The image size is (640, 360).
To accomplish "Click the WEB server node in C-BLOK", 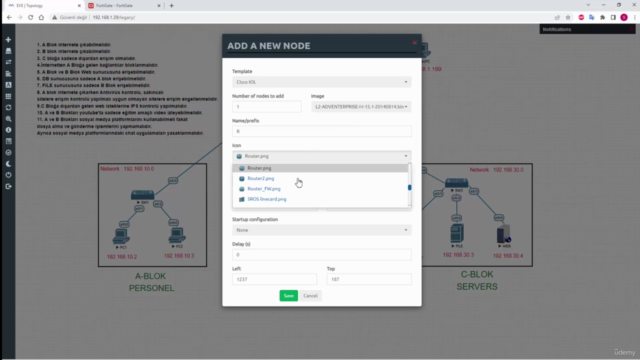I will click(504, 234).
